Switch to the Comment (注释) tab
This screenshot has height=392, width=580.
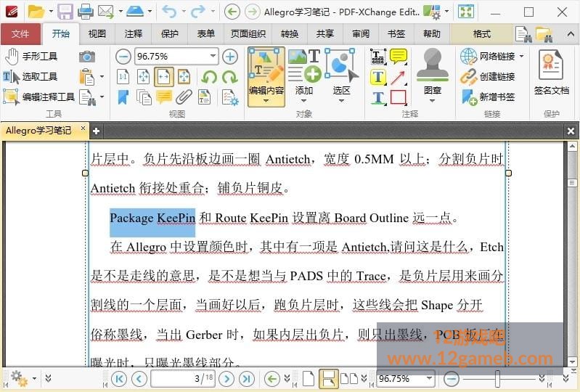(134, 33)
